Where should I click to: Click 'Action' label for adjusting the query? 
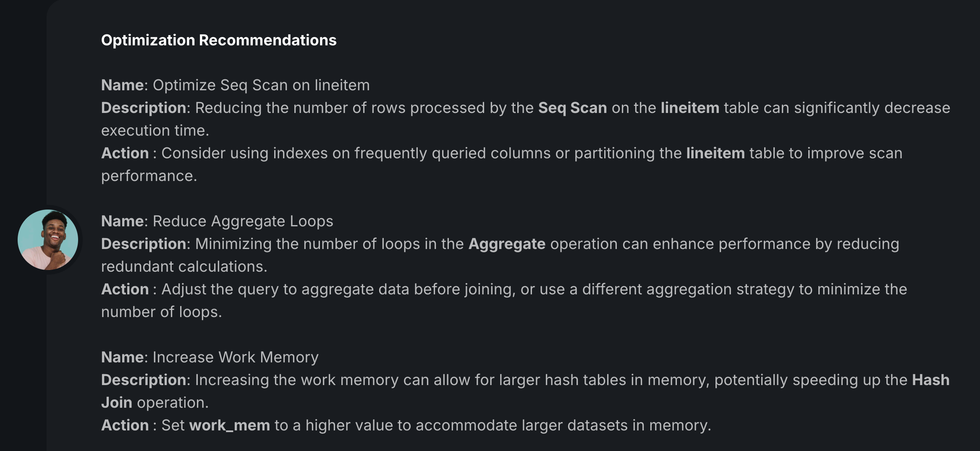(x=125, y=289)
